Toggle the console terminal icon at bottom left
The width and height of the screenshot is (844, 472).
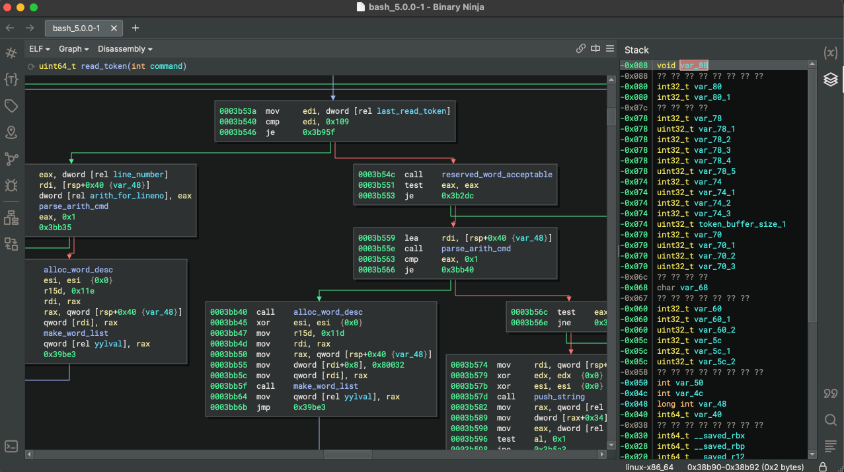click(11, 446)
